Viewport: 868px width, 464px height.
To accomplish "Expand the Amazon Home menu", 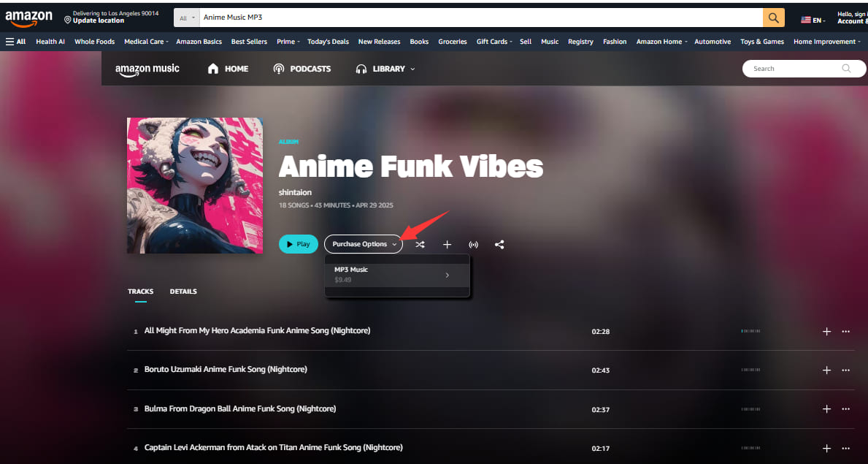I will (x=661, y=42).
